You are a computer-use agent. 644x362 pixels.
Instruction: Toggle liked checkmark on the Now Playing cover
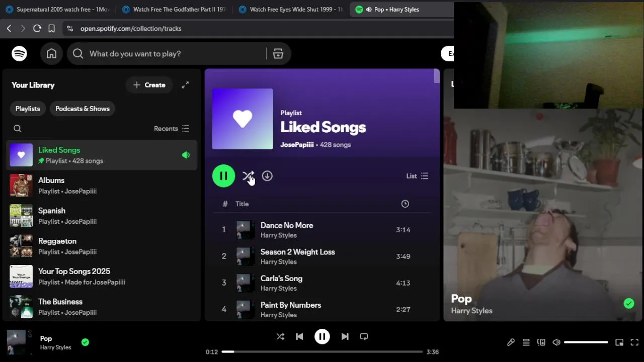(x=629, y=303)
